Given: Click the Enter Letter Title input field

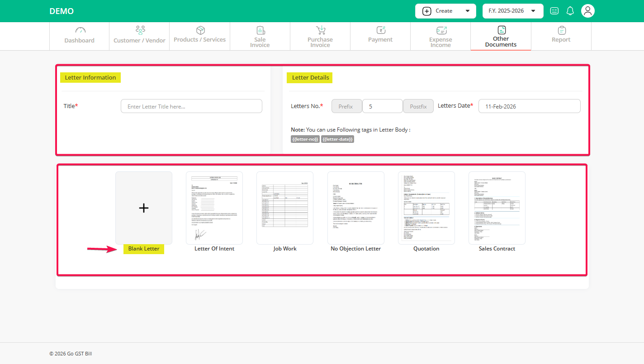Looking at the screenshot, I should point(191,106).
